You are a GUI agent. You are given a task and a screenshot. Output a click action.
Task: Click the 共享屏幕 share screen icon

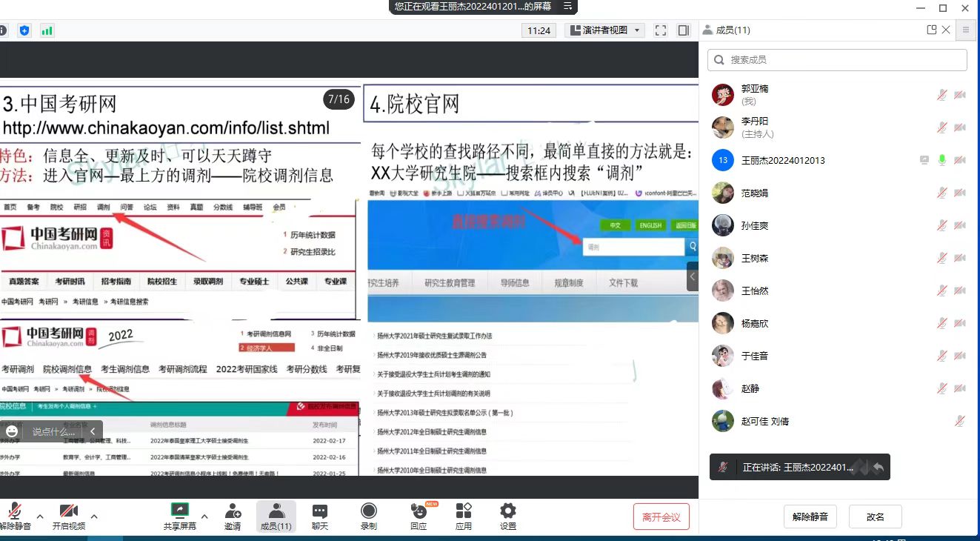179,511
